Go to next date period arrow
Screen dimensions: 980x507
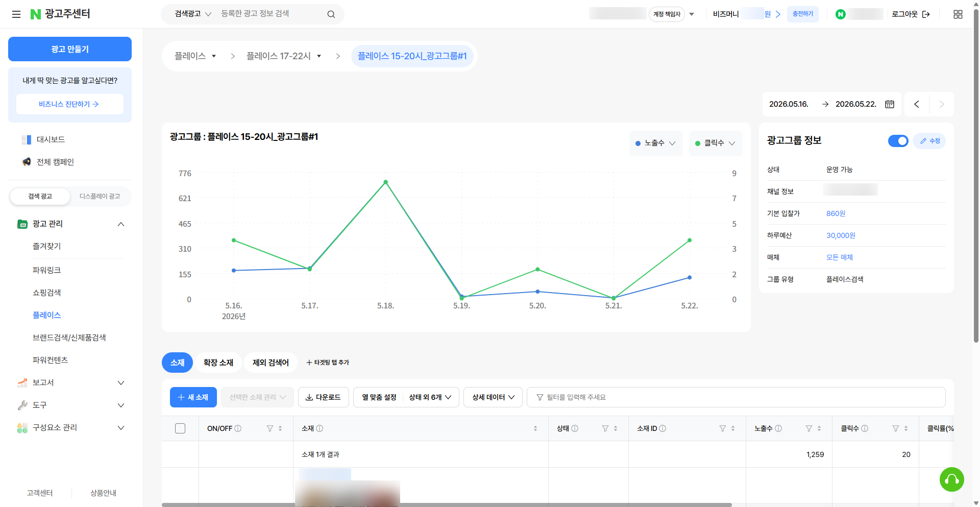pyautogui.click(x=942, y=104)
